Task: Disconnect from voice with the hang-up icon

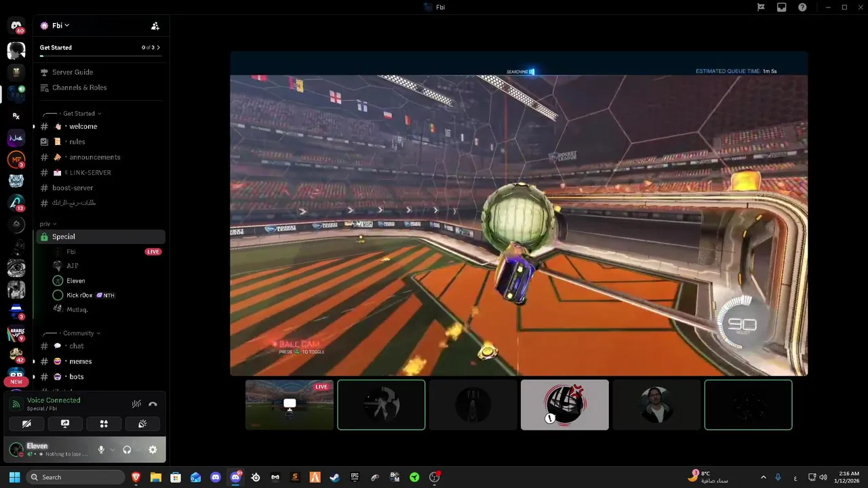Action: 153,404
